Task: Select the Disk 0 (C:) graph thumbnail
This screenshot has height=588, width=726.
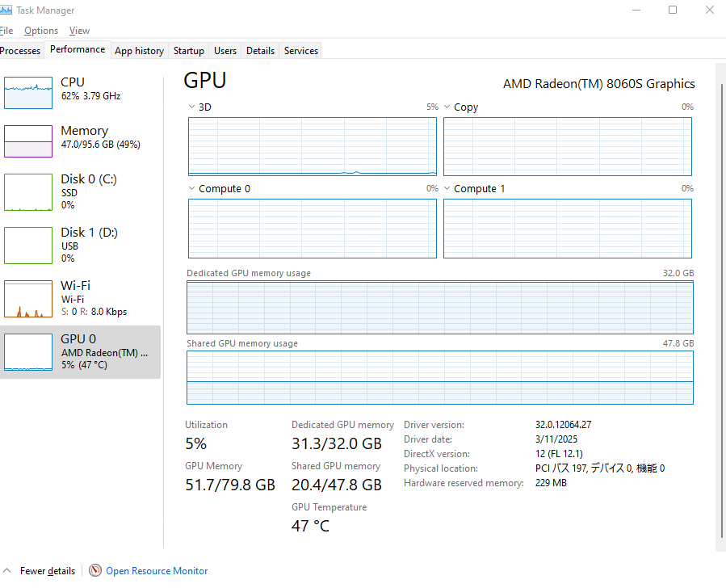Action: [28, 192]
